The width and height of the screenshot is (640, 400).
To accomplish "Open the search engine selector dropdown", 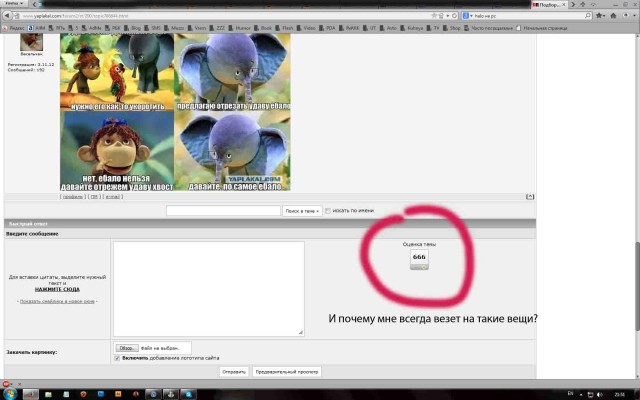I will click(x=468, y=16).
